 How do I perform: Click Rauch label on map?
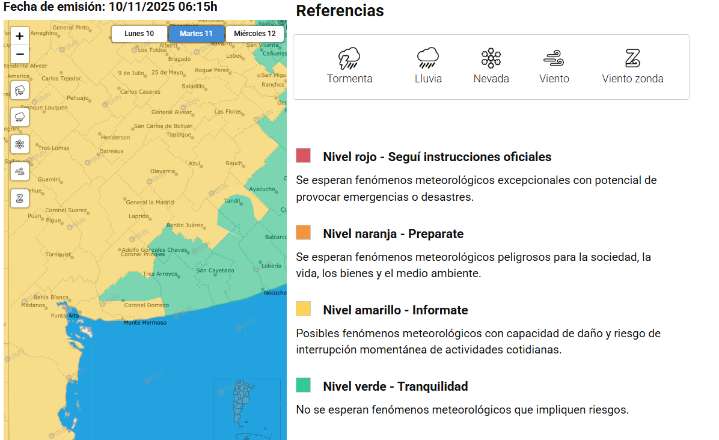pyautogui.click(x=233, y=163)
